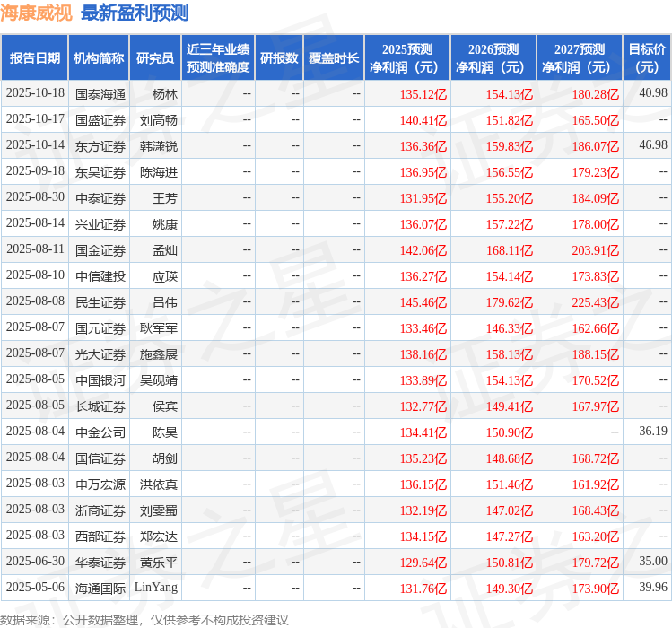Click the 184.09亿 forecast value
Viewport: 672px width, 628px height.
point(595,198)
